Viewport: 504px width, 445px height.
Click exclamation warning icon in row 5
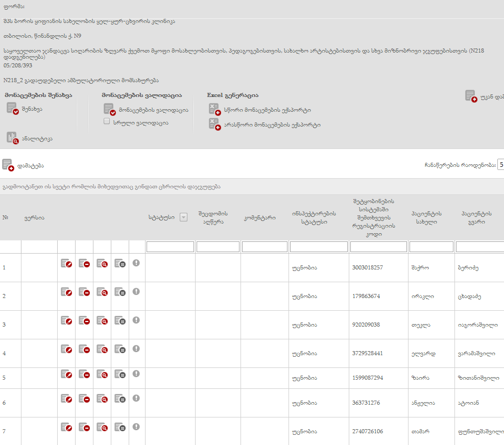[136, 374]
